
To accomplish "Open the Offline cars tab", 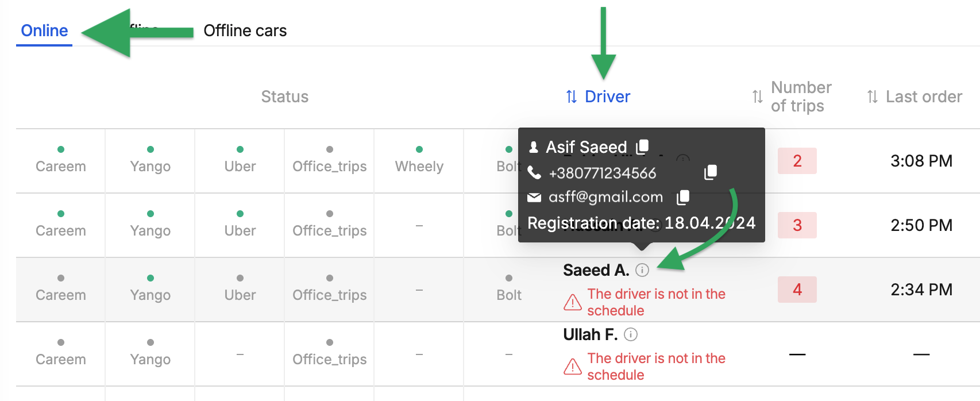I will tap(245, 30).
